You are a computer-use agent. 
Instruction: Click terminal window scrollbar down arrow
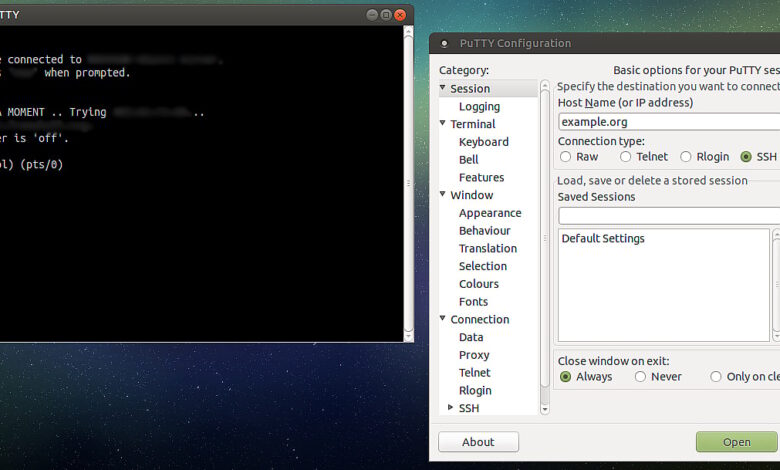[408, 337]
